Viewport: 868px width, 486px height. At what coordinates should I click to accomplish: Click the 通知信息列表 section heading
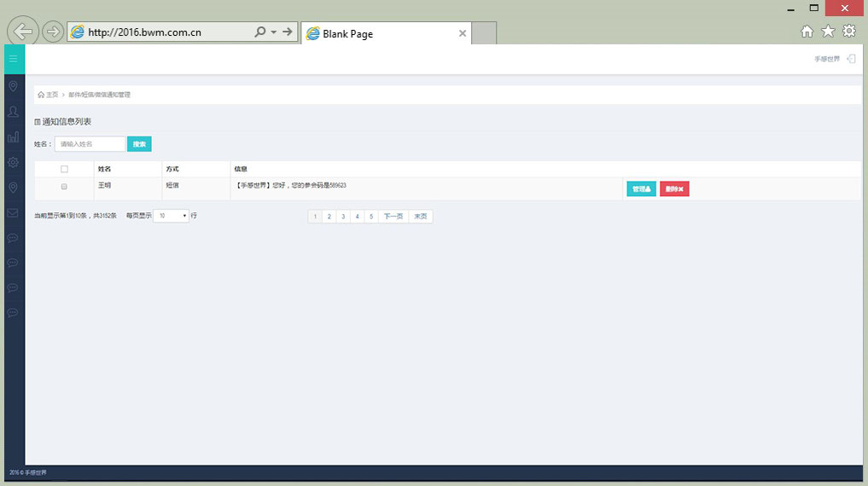pyautogui.click(x=67, y=122)
